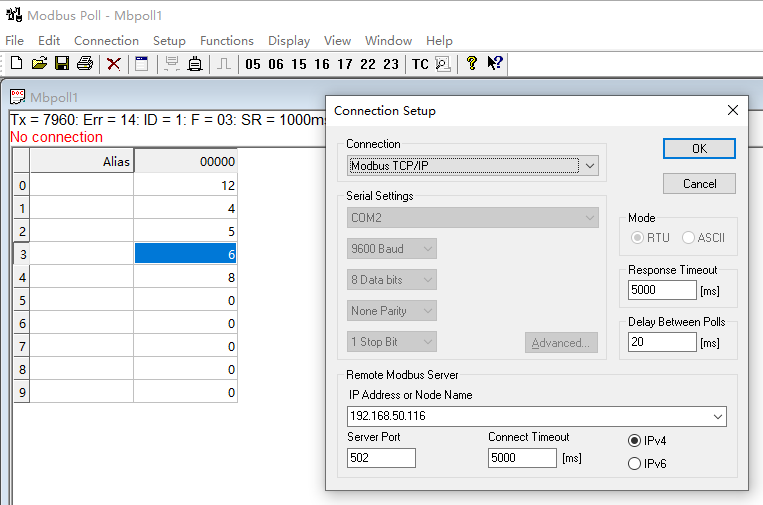763x505 pixels.
Task: Select register row 1 value 4
Action: coord(185,208)
